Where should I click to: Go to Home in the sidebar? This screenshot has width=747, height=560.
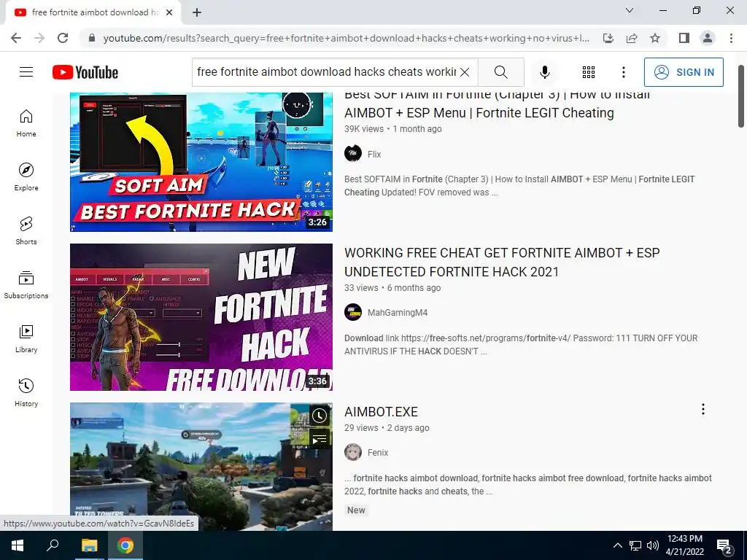26,123
